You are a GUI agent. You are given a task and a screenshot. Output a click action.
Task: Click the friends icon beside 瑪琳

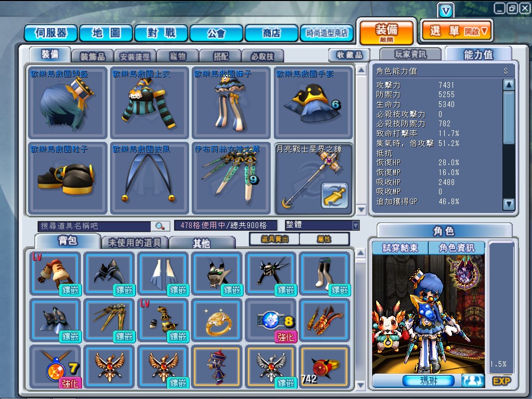pos(473,380)
